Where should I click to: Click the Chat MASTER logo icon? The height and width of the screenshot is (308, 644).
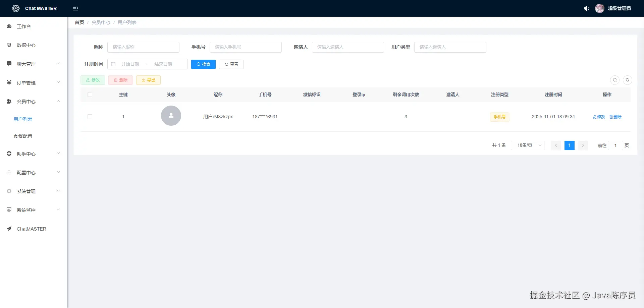pyautogui.click(x=16, y=8)
